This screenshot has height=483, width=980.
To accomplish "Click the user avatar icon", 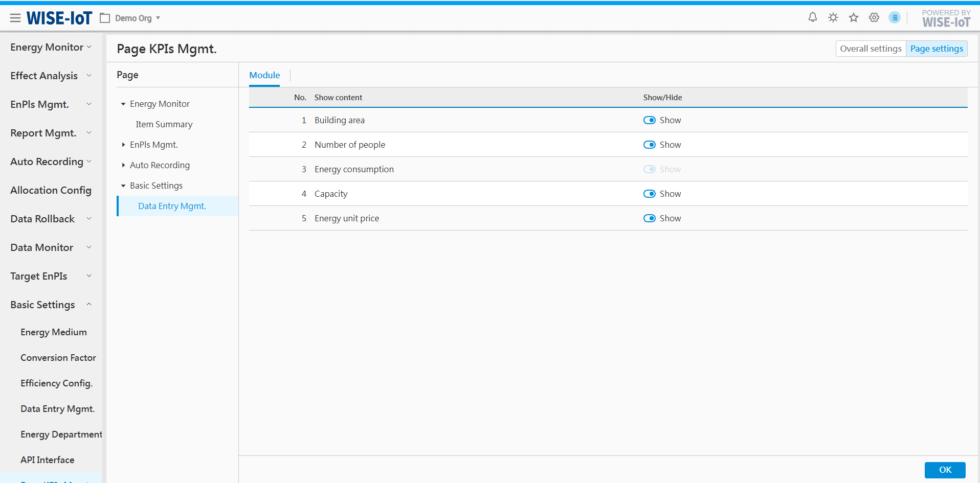I will [x=895, y=18].
